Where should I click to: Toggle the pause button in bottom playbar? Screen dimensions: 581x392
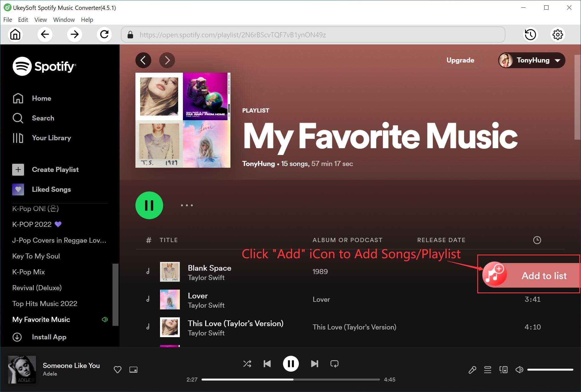pos(290,364)
